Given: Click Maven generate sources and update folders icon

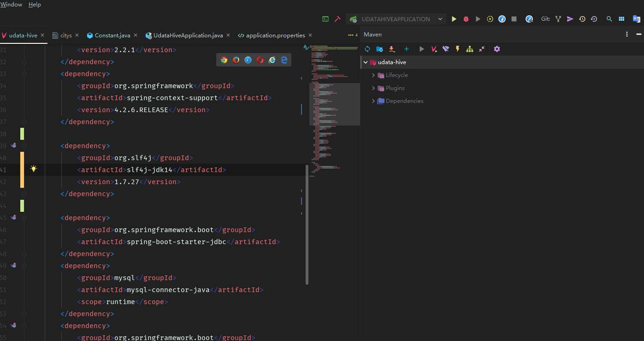Looking at the screenshot, I should [x=379, y=49].
